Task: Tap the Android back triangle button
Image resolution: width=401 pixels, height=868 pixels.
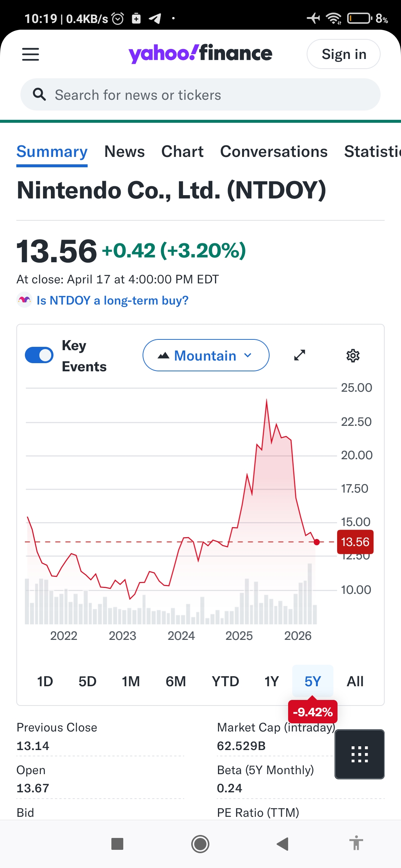Action: pyautogui.click(x=283, y=844)
